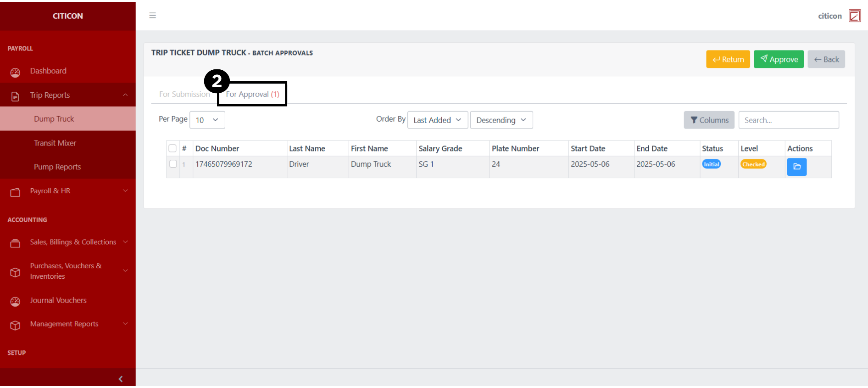Click the Dashboard gauge icon
Viewport: 868px width, 388px height.
point(15,72)
